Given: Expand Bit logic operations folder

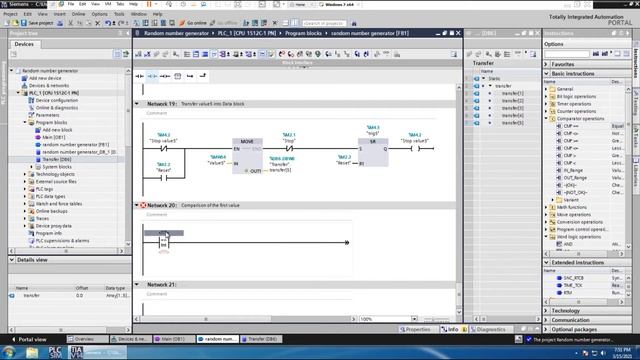Looking at the screenshot, I should pyautogui.click(x=546, y=96).
